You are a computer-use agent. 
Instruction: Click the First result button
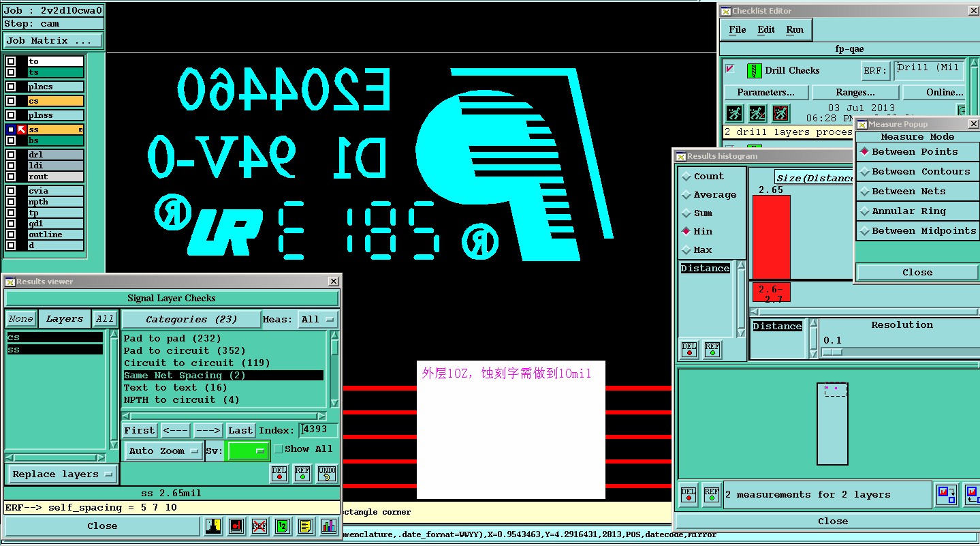139,430
